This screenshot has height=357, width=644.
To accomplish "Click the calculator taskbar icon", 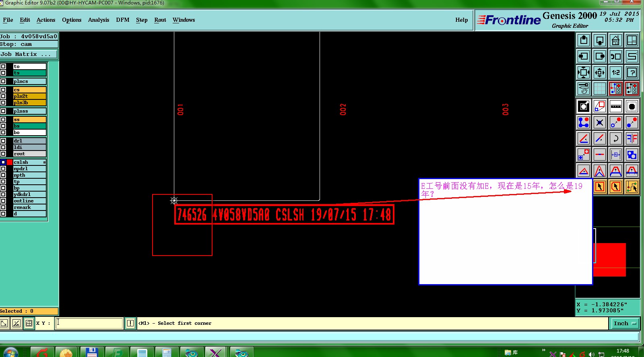I will [167, 353].
